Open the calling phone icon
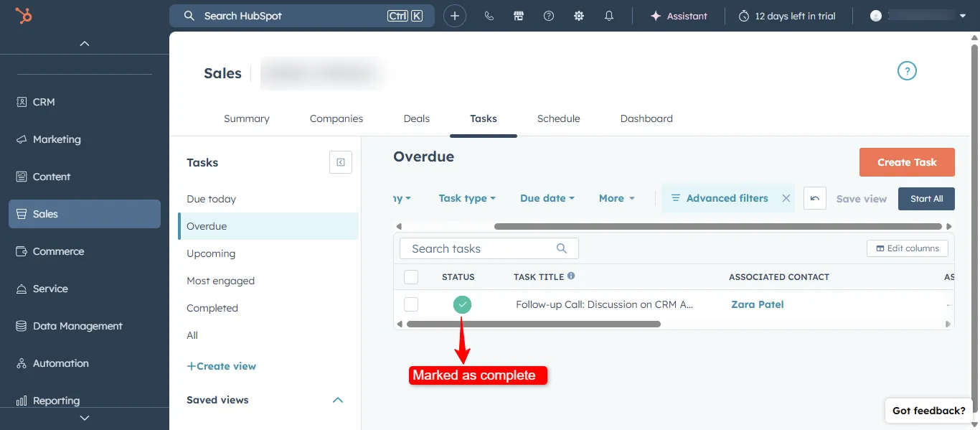 489,16
